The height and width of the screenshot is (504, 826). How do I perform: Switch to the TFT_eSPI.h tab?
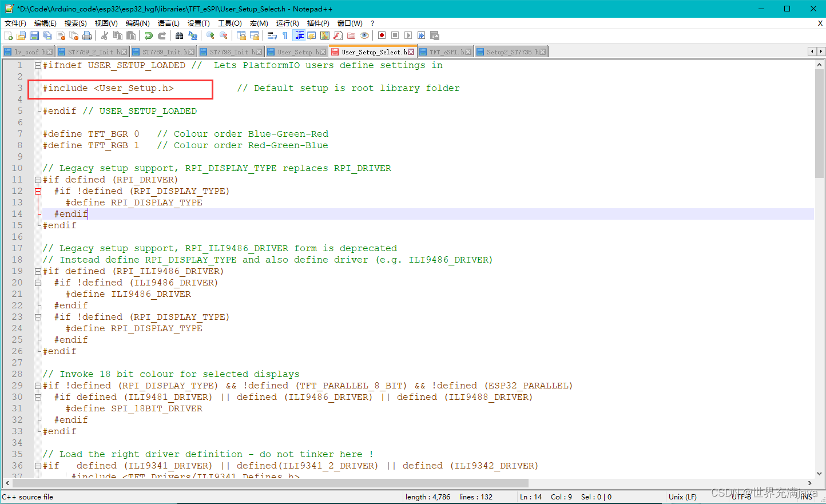click(446, 51)
